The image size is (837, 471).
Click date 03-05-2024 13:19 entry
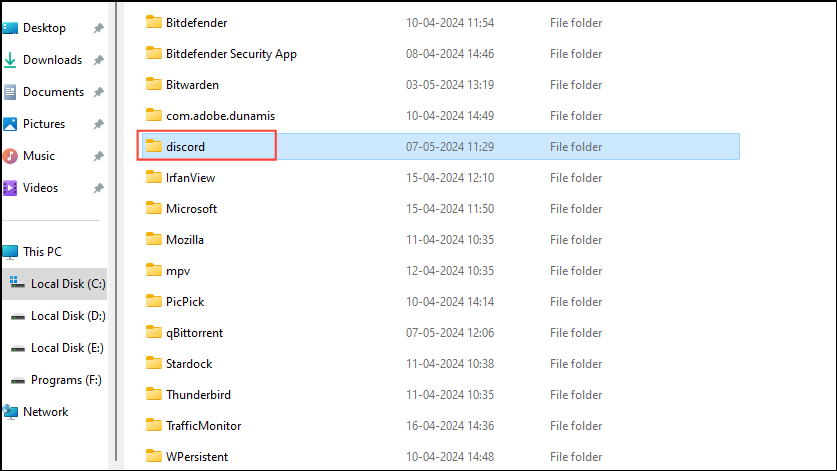449,85
